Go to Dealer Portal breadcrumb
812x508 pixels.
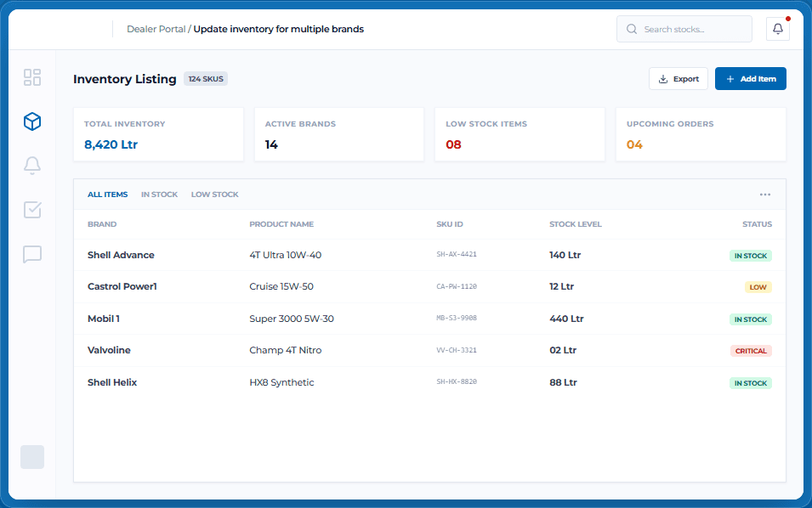(x=156, y=29)
